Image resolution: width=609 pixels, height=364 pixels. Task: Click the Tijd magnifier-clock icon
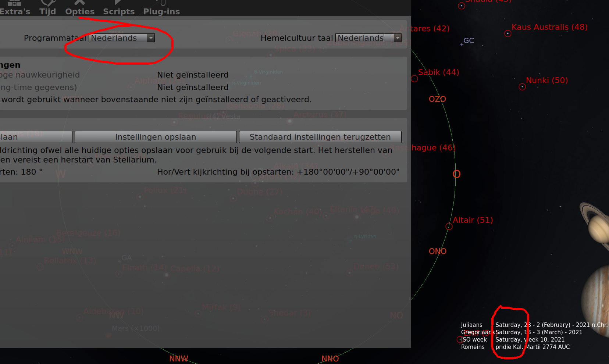pyautogui.click(x=48, y=3)
